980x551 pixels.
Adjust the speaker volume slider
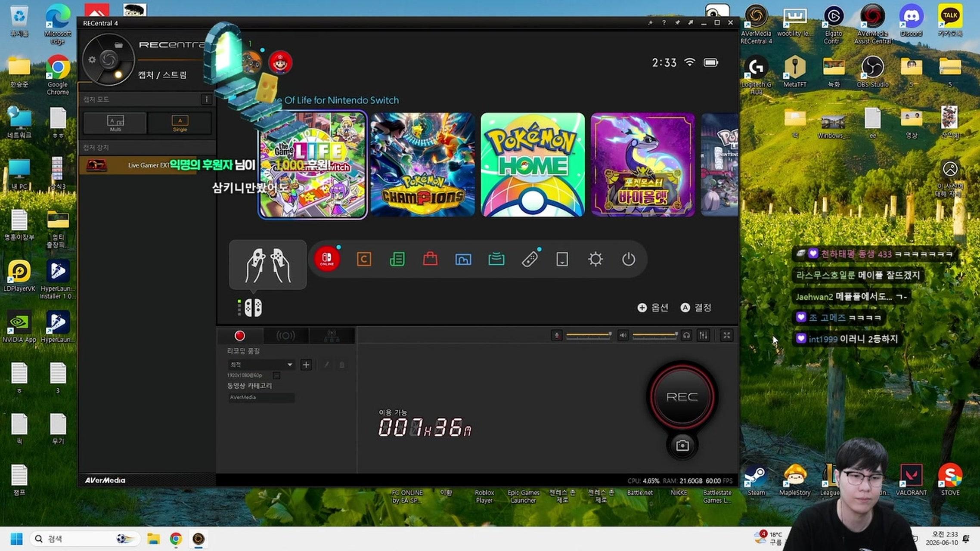click(x=655, y=335)
